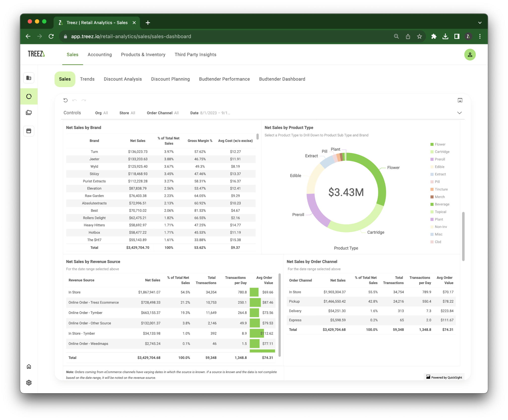Click the Preroll legend color swatch
This screenshot has width=508, height=420.
click(432, 159)
